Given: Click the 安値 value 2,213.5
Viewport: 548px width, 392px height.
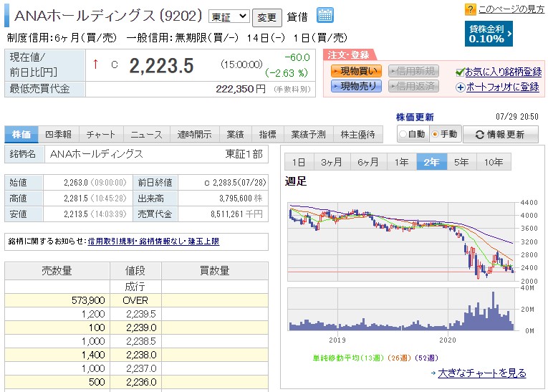Looking at the screenshot, I should (76, 214).
